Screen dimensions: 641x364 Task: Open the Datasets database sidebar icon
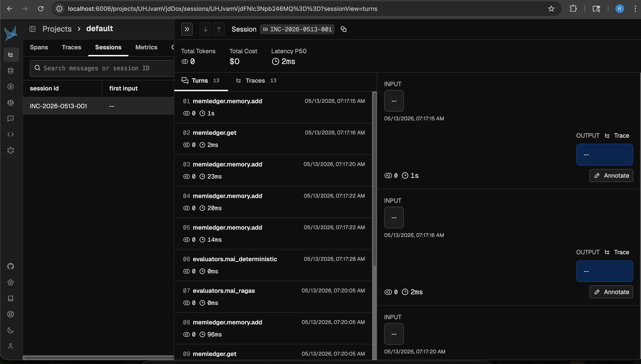(x=11, y=71)
